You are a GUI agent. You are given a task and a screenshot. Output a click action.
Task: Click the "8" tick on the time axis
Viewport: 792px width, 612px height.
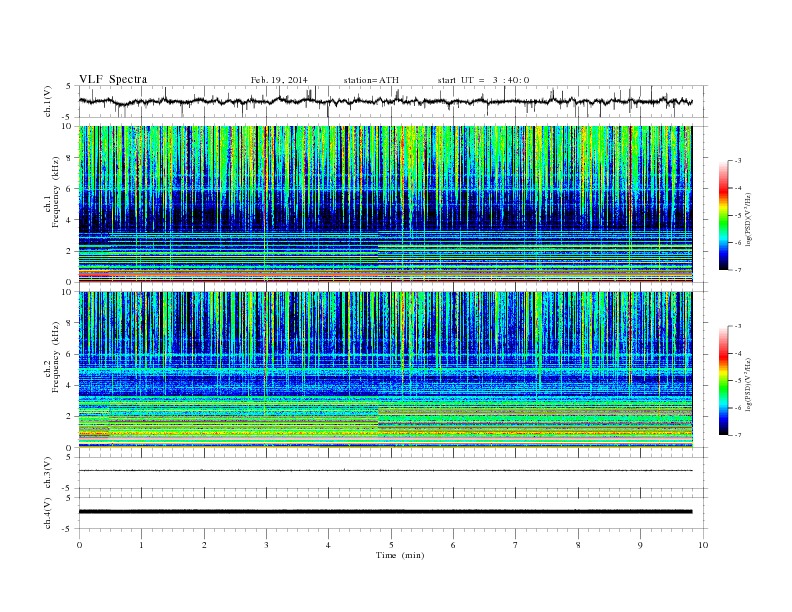578,545
